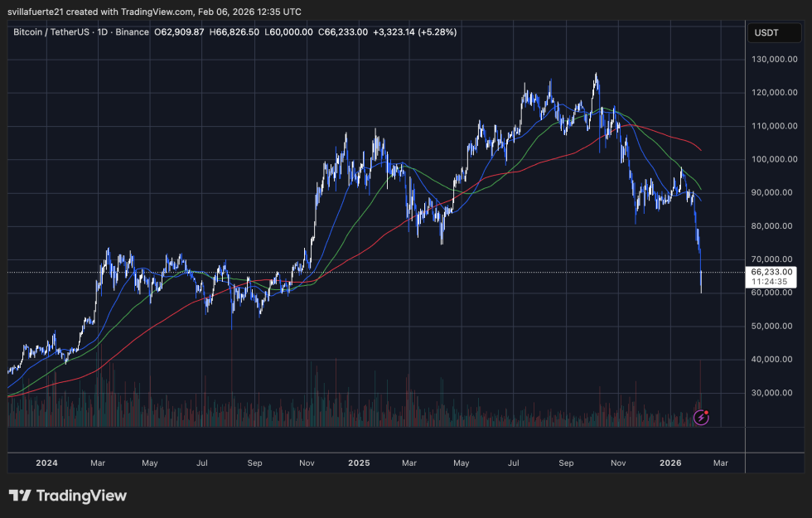Image resolution: width=812 pixels, height=518 pixels.
Task: Click the purple lightning bolt icon on the chart
Action: [701, 417]
